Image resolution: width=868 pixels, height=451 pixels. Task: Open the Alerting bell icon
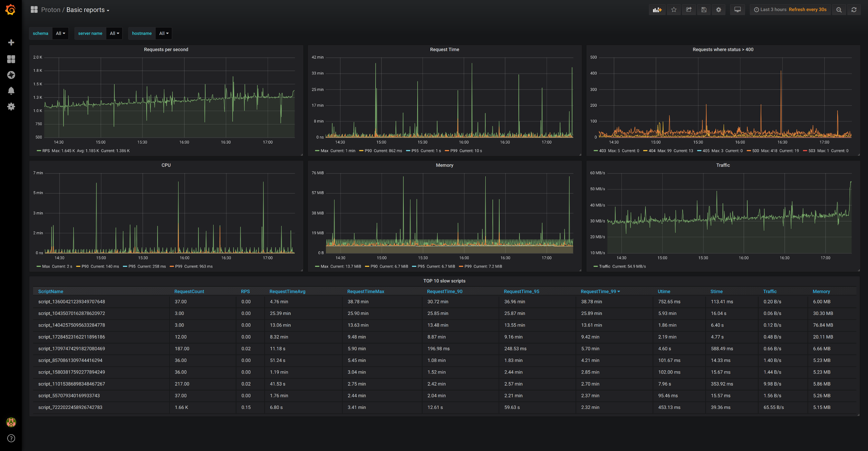[x=11, y=91]
